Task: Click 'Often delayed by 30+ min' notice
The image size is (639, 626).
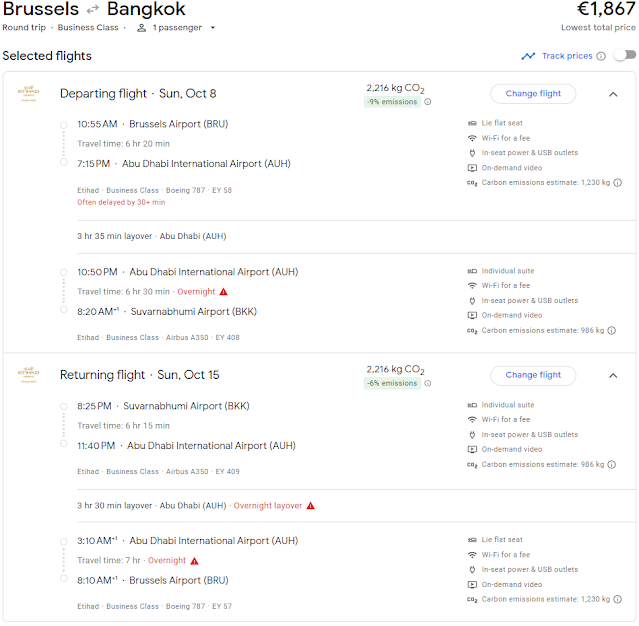Action: click(x=121, y=202)
